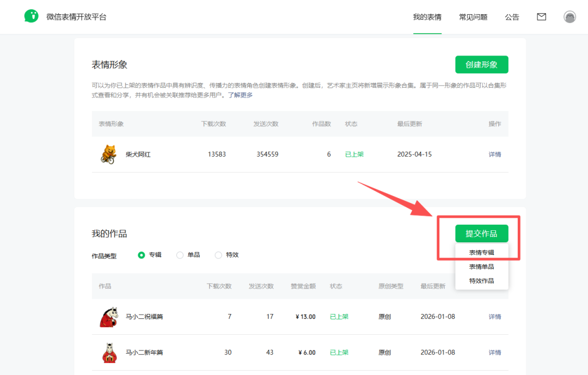Open the 提交作品 dropdown button
This screenshot has height=375, width=588.
pyautogui.click(x=481, y=233)
